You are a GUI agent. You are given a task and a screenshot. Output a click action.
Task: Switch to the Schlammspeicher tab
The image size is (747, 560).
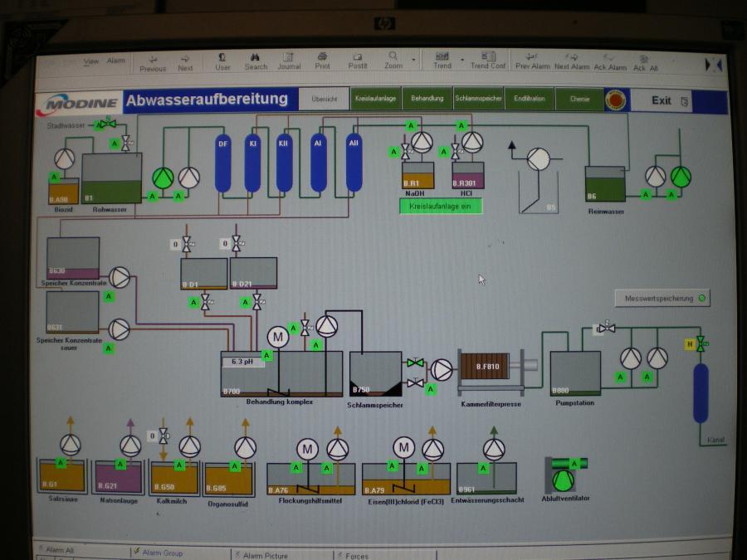478,99
